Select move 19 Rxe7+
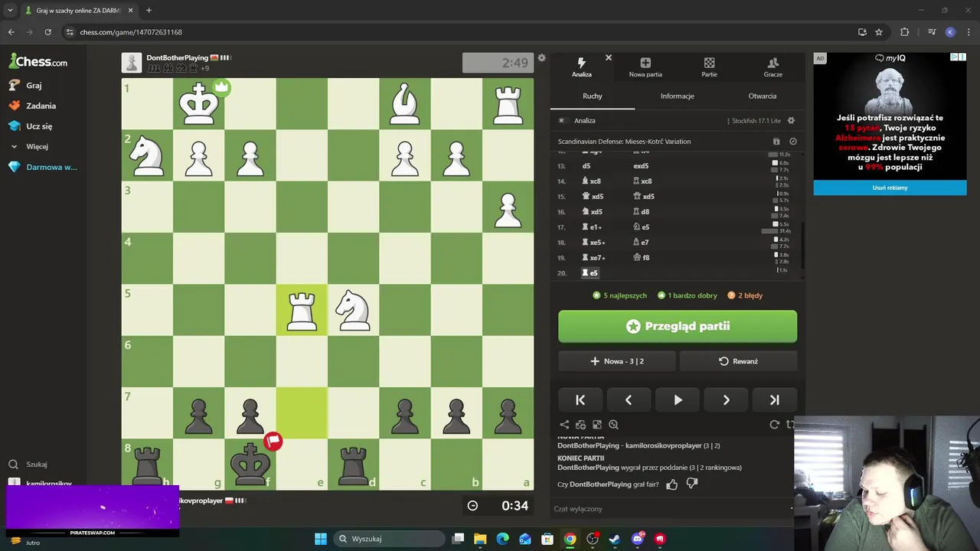Viewport: 980px width, 551px height. pos(594,257)
